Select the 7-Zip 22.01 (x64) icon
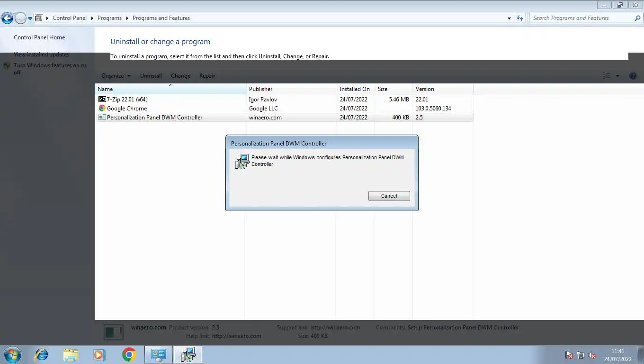The image size is (644, 364). coord(102,99)
